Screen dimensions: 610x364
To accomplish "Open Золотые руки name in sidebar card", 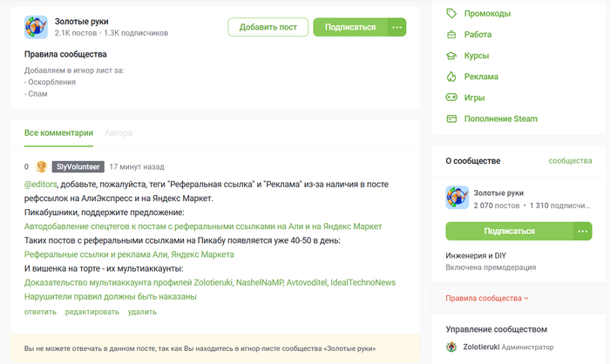I will [x=498, y=193].
